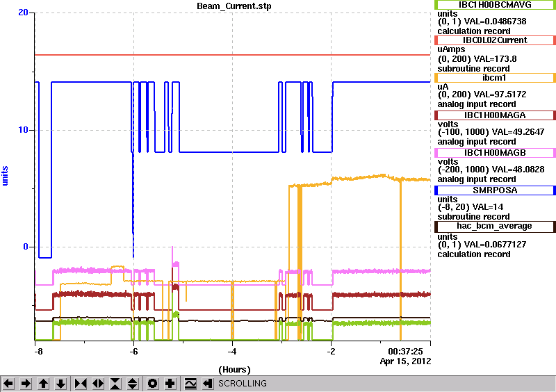This screenshot has height=392, width=556.
Task: Click the -2 tick label on time axis
Action: coord(331,352)
